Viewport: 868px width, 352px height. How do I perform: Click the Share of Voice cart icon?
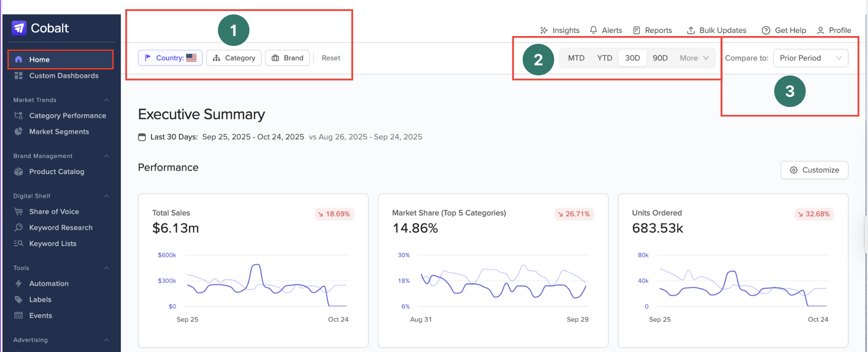[18, 212]
